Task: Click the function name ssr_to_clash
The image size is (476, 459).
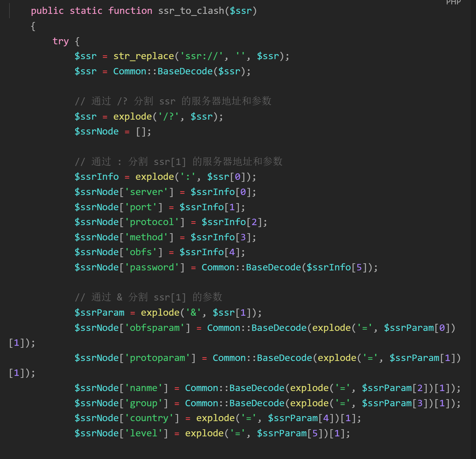Action: (x=191, y=11)
